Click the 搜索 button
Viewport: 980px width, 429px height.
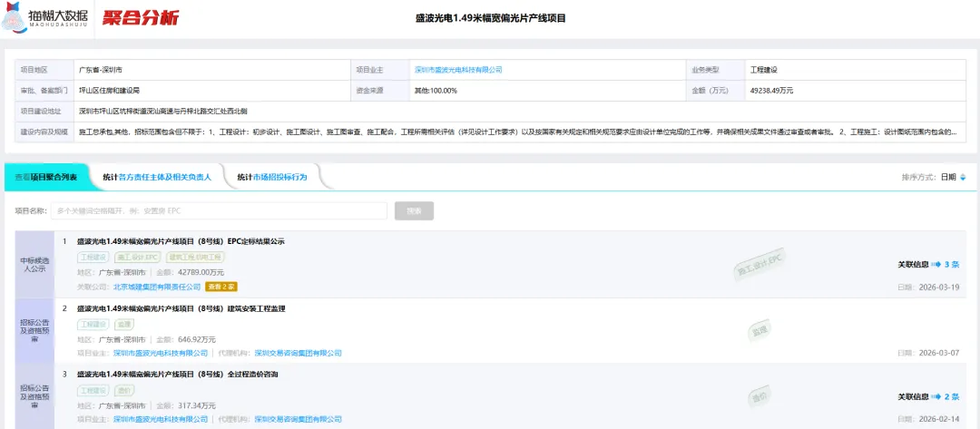coord(414,211)
